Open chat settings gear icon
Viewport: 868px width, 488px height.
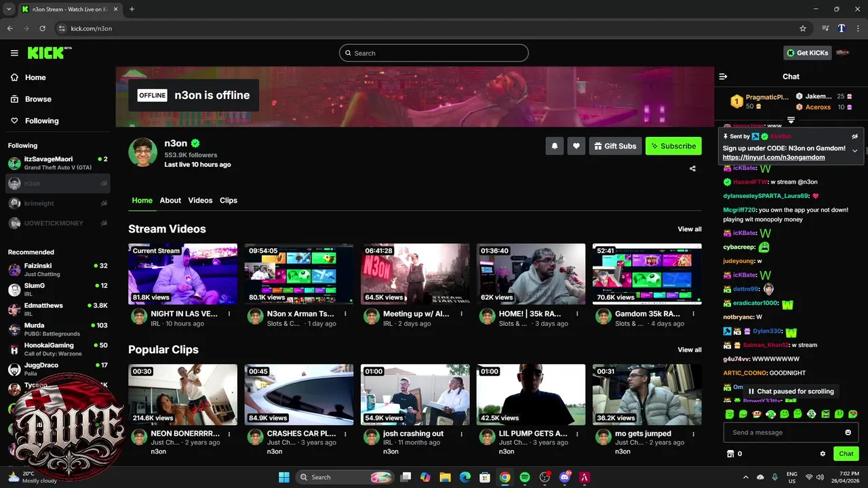[x=823, y=454]
